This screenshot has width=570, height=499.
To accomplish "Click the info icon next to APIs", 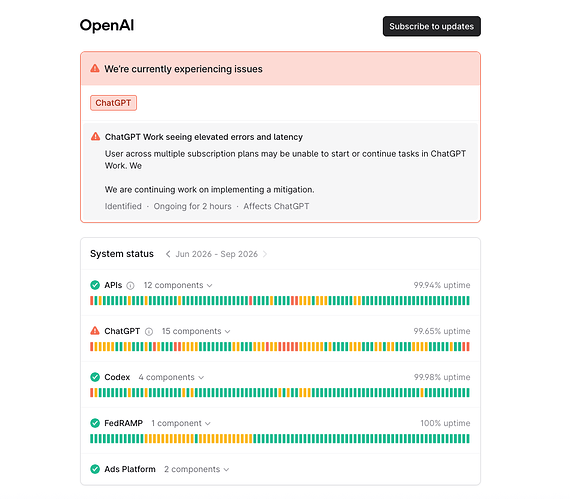I will pos(130,286).
